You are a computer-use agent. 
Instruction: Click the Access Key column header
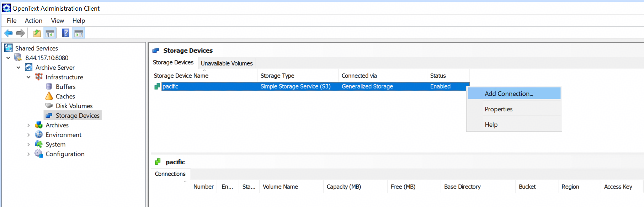(622, 187)
